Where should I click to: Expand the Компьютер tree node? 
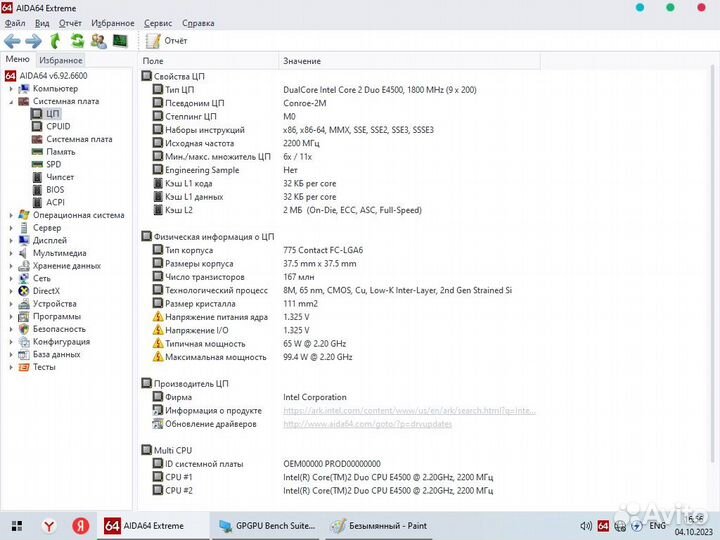click(11, 89)
